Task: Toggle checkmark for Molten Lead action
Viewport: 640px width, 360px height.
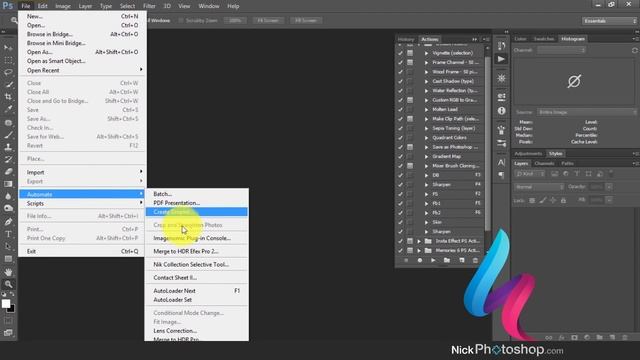Action: click(x=400, y=109)
